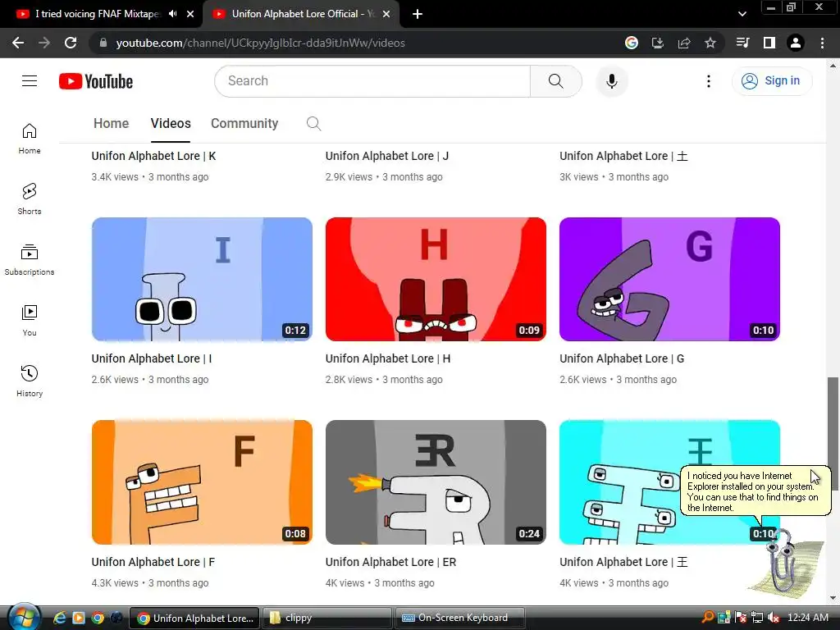The image size is (840, 630).
Task: Select Unifon Alphabet Lore Official browser tab
Action: 300,14
